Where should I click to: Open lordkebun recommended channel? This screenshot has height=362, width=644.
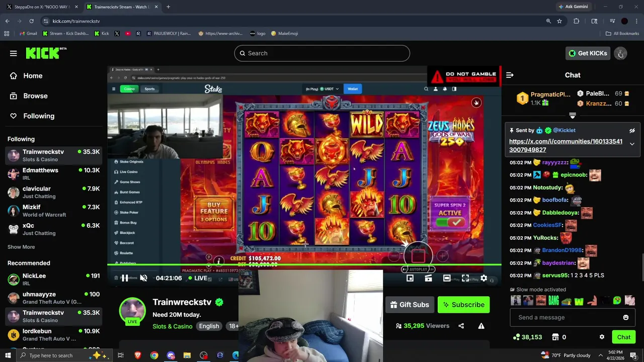point(54,335)
